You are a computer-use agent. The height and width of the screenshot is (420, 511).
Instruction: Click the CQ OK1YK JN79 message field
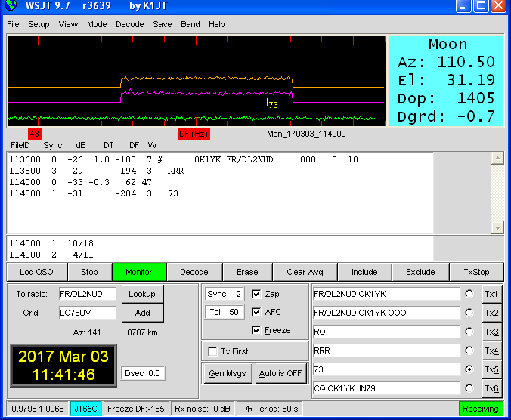[x=386, y=388]
